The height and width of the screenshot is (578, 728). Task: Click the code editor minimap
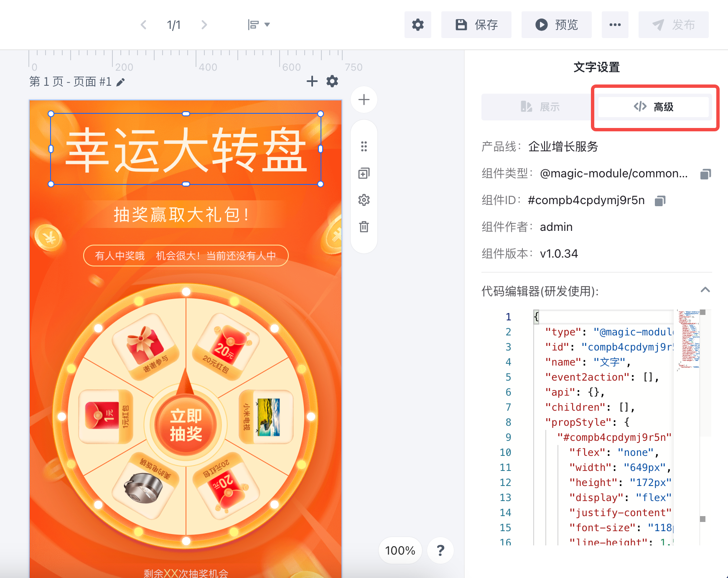(688, 341)
